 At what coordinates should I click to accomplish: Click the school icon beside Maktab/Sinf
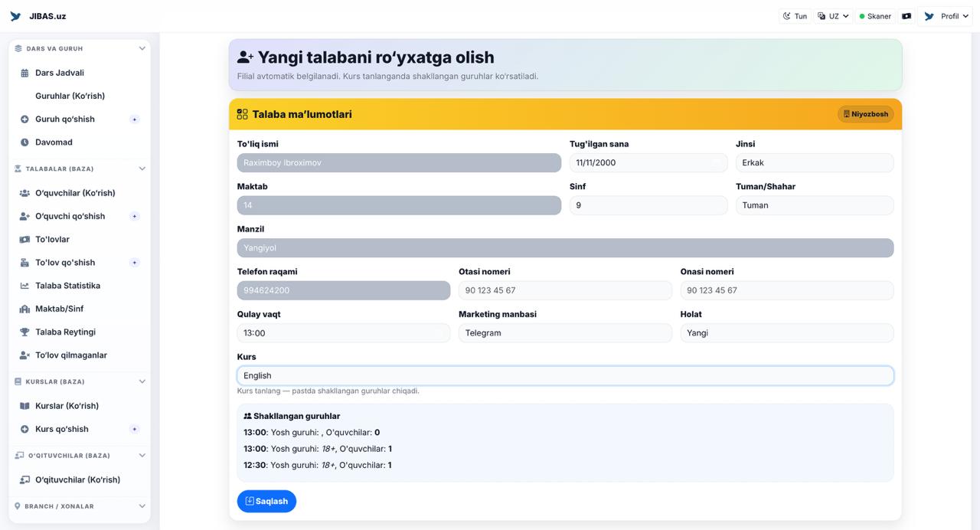[x=24, y=309]
